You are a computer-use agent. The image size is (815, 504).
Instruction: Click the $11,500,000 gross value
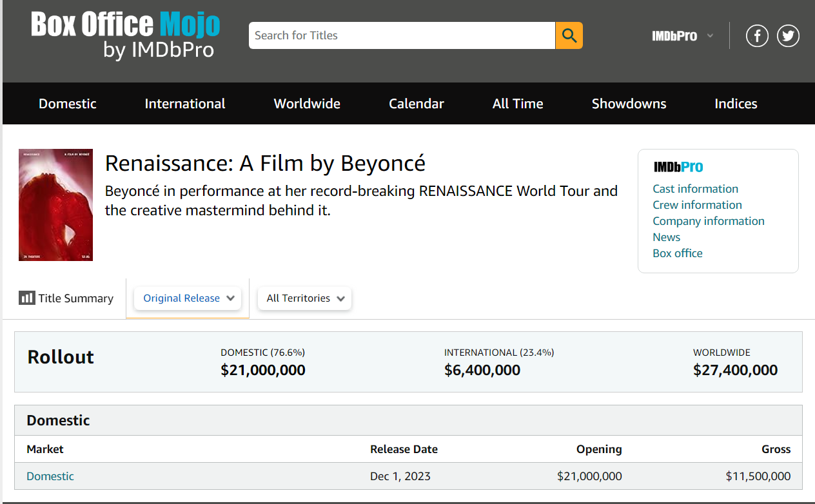click(758, 476)
